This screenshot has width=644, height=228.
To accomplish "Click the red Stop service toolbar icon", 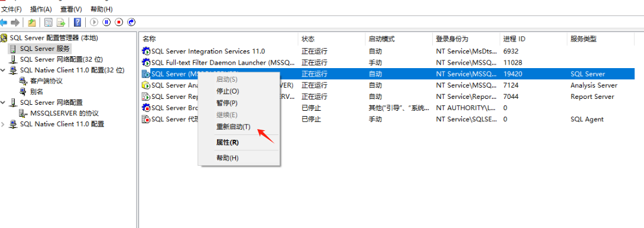I will coord(119,23).
